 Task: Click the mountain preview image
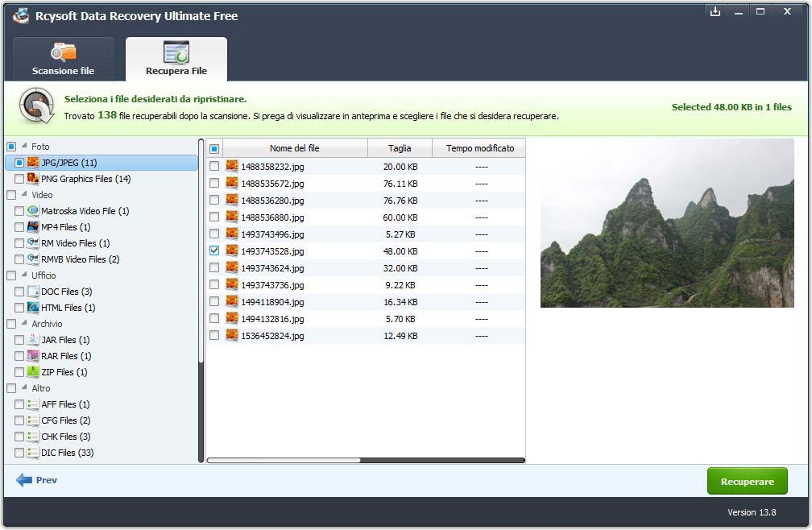666,223
